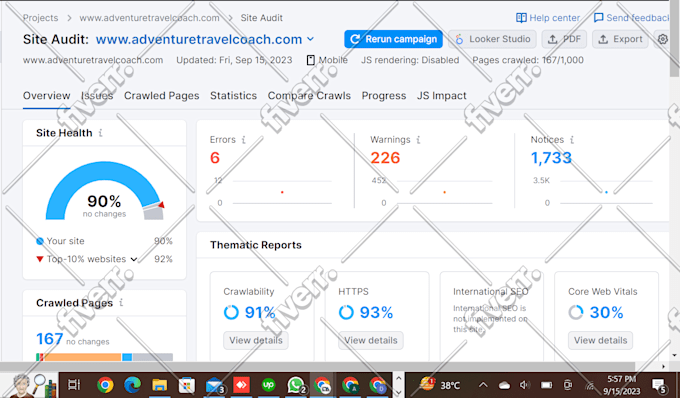The width and height of the screenshot is (680, 398).
Task: Click the HTTPS 93% progress ring
Action: pyautogui.click(x=346, y=312)
